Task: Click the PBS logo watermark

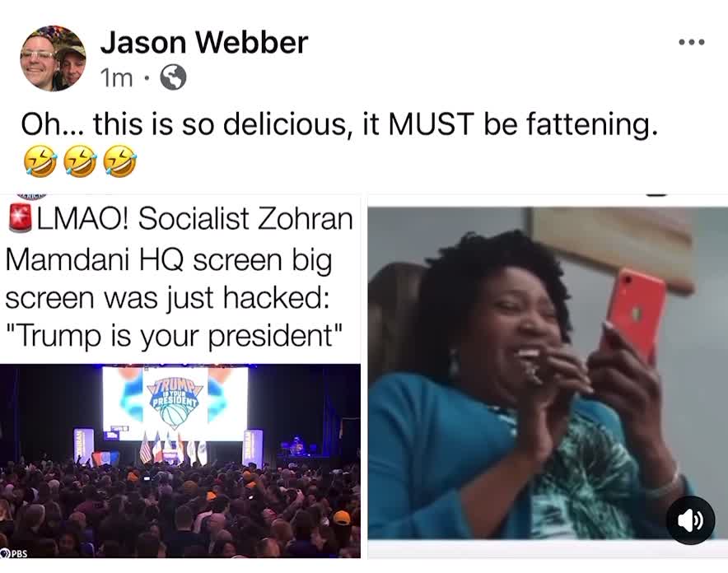Action: tap(14, 553)
